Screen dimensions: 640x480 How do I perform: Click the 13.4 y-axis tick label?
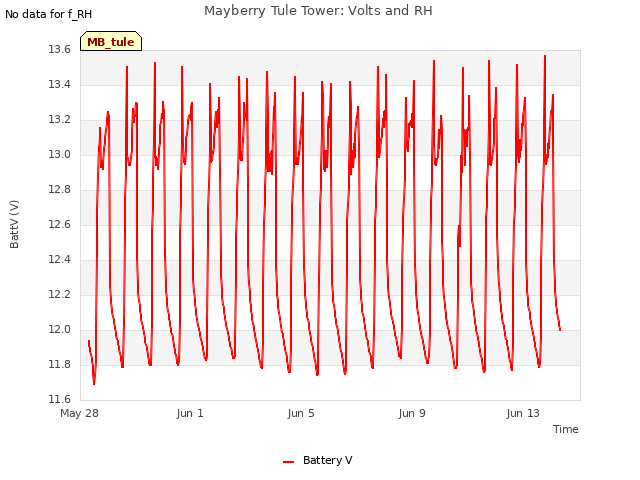[60, 84]
